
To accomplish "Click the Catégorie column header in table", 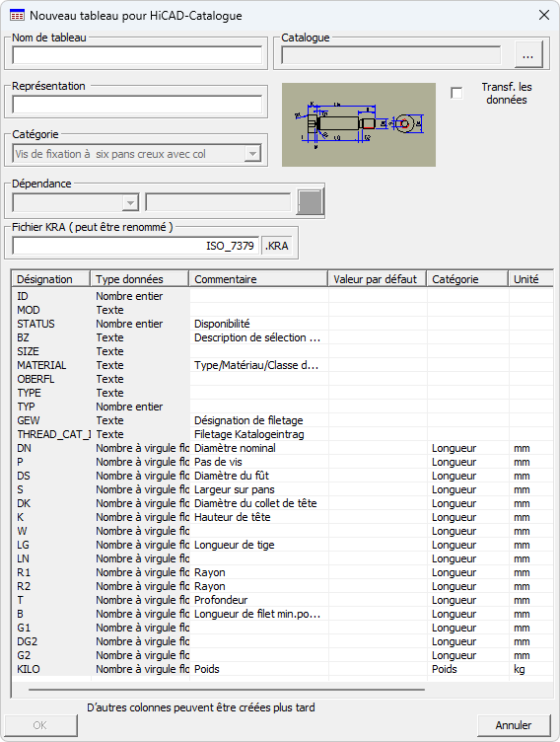I will point(467,279).
